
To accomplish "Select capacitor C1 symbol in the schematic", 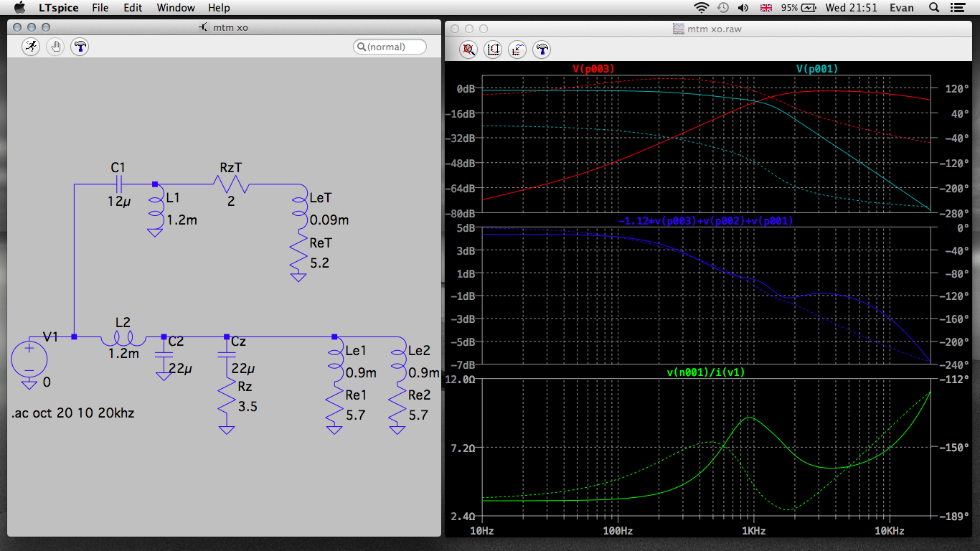I will point(120,184).
